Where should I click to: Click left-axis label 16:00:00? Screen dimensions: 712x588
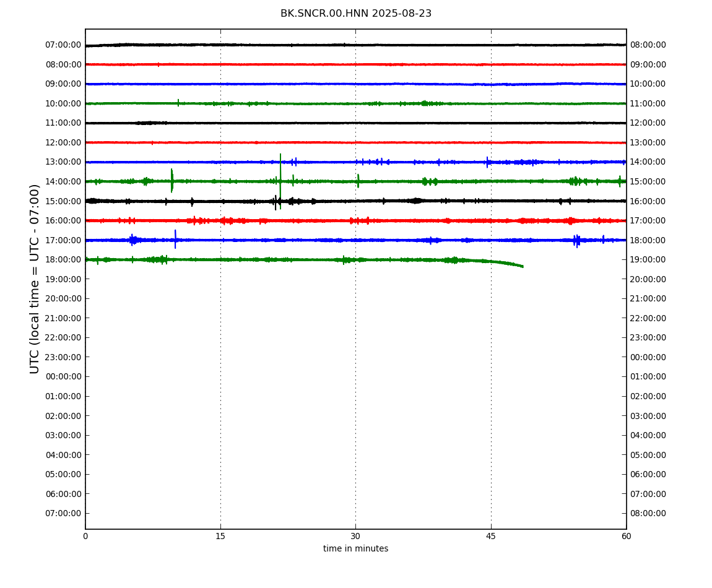64,221
